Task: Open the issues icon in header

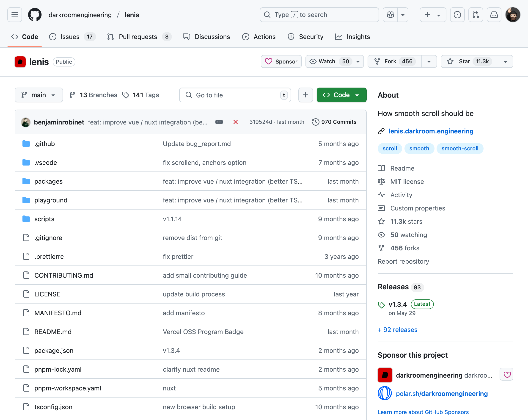Action: 457,15
